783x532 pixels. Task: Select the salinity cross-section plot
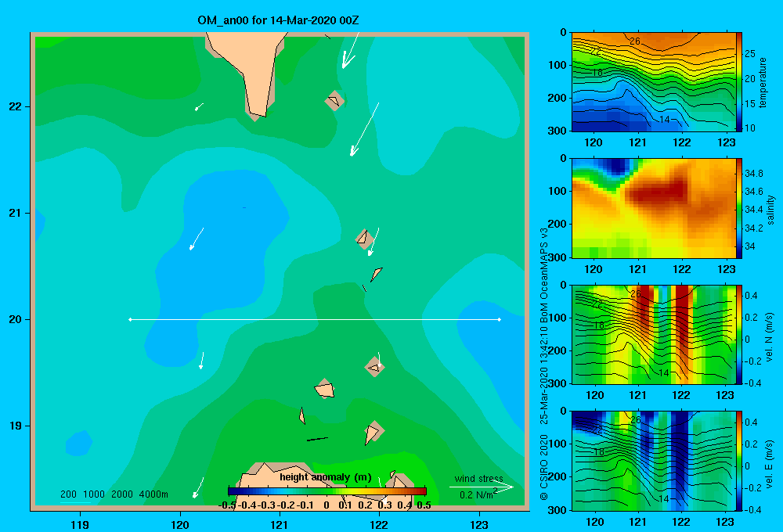pyautogui.click(x=654, y=208)
